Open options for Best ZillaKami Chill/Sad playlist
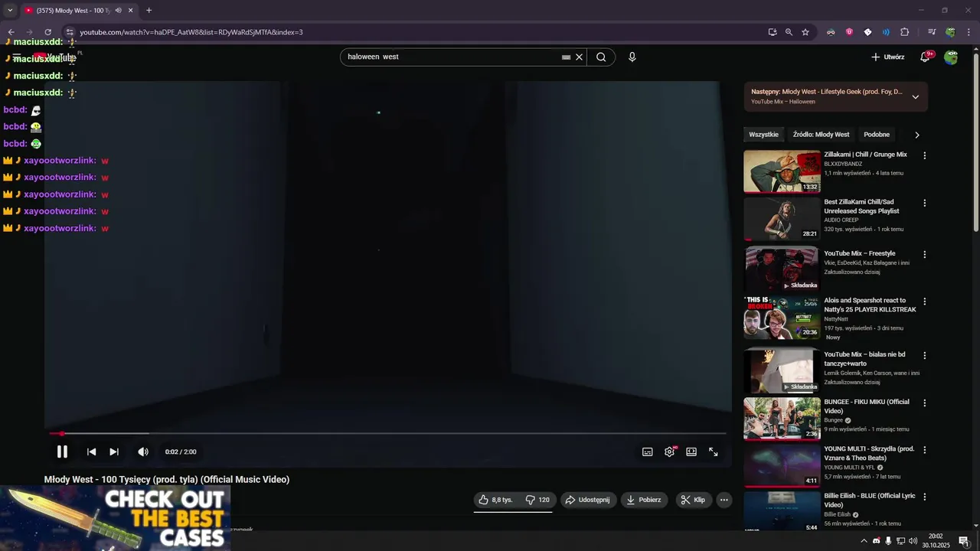 924,203
